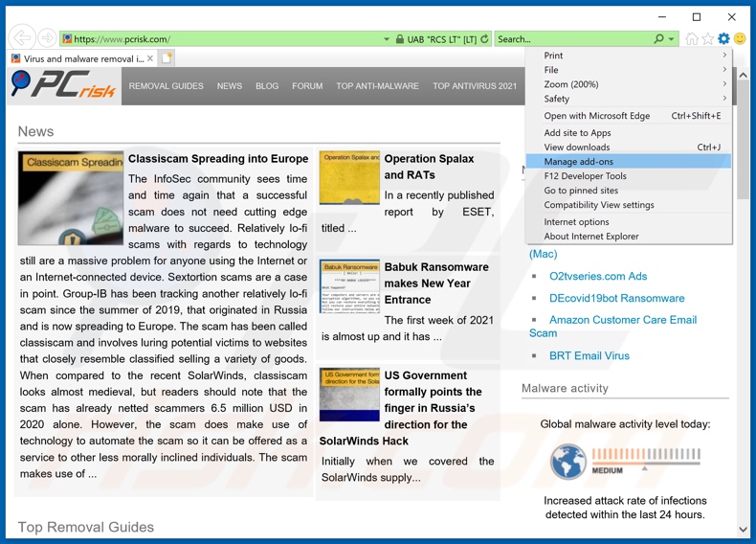Click the gear Tools icon
This screenshot has width=756, height=544.
(x=723, y=39)
